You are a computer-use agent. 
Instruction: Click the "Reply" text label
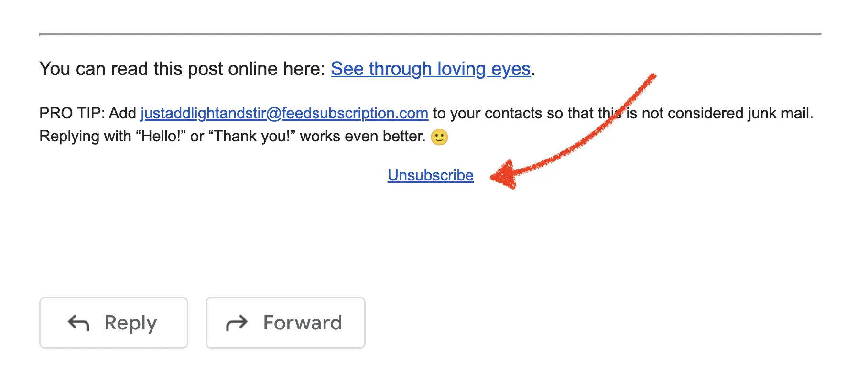click(x=130, y=323)
